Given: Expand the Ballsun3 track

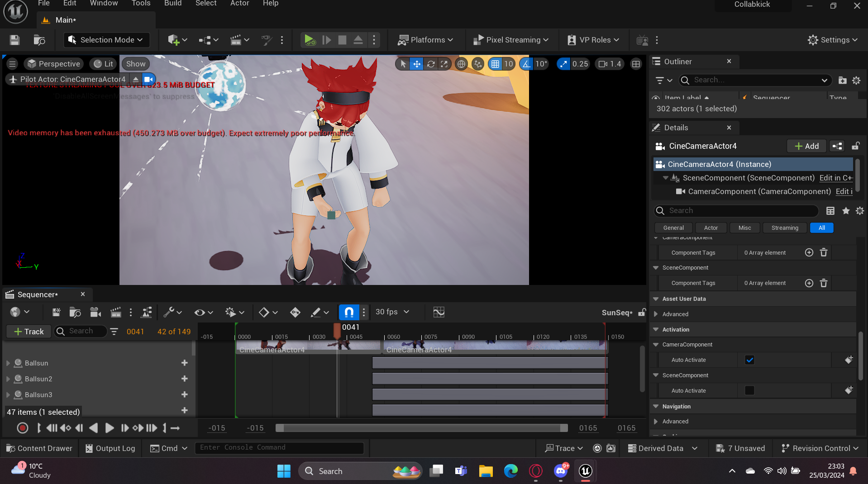Looking at the screenshot, I should (x=8, y=395).
